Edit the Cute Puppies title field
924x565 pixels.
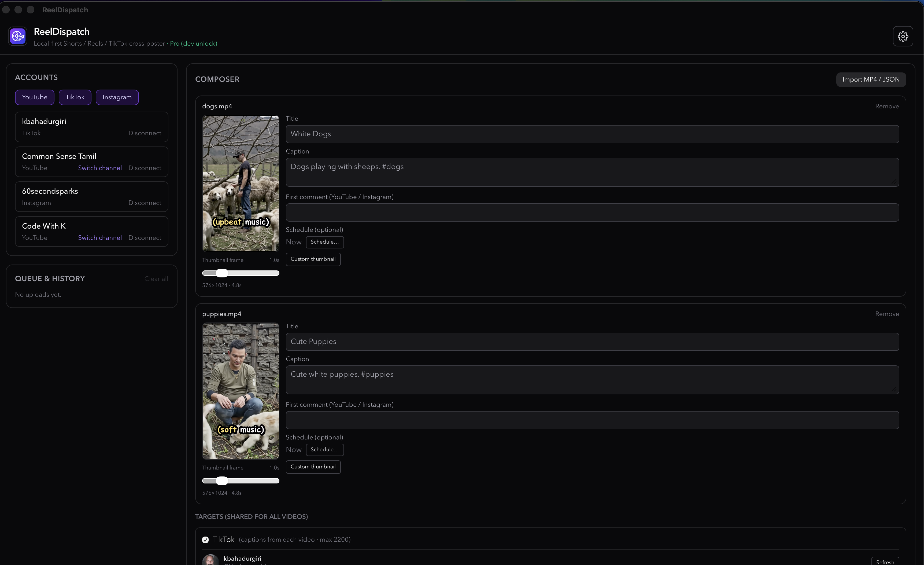pyautogui.click(x=592, y=342)
